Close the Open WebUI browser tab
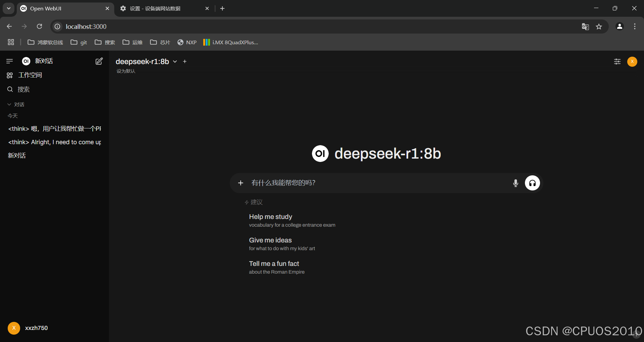Screen dimensions: 644x342 pyautogui.click(x=107, y=8)
